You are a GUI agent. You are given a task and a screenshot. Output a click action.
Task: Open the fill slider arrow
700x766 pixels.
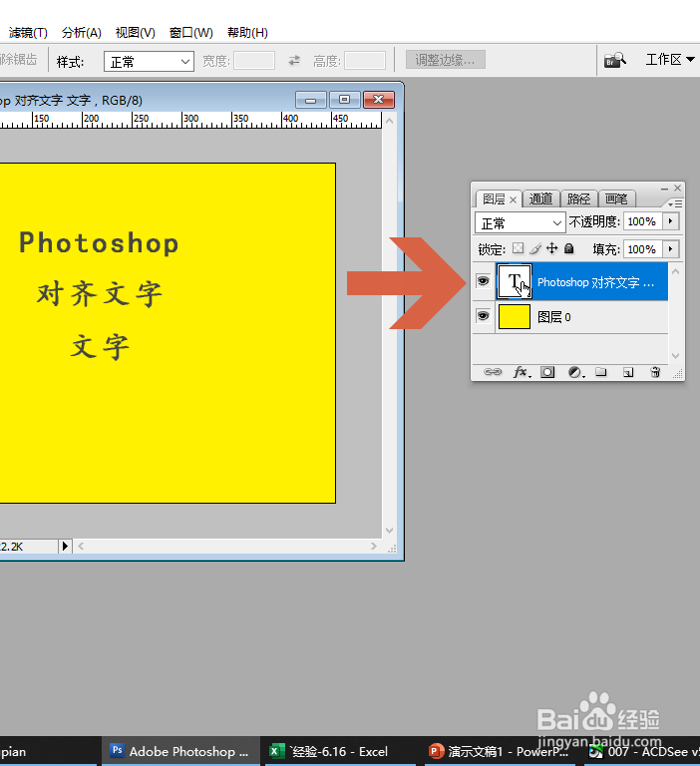[x=670, y=249]
